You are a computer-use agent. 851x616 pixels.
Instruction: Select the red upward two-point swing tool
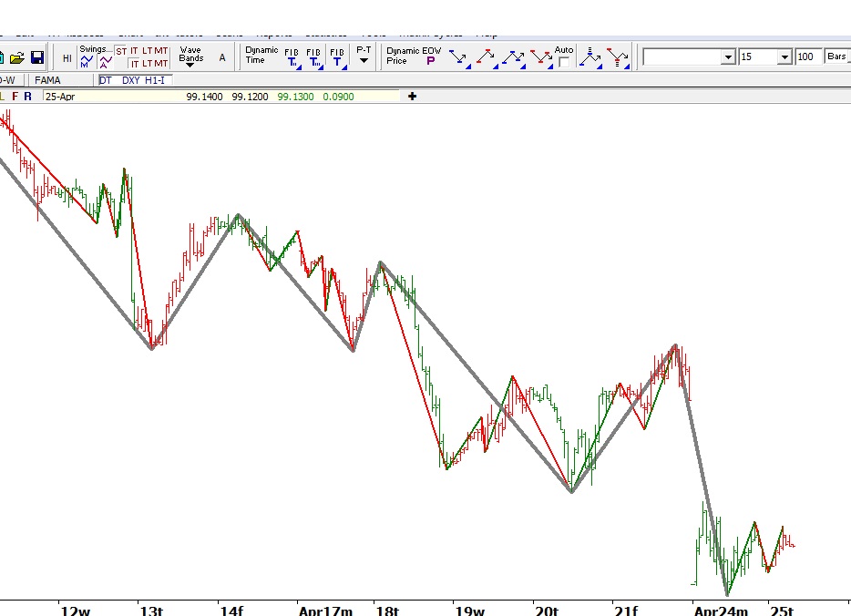(x=487, y=58)
